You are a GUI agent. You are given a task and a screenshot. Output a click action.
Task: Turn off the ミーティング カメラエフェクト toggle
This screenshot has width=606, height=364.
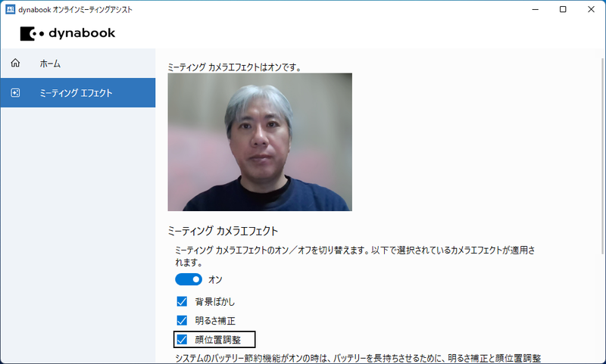click(189, 279)
